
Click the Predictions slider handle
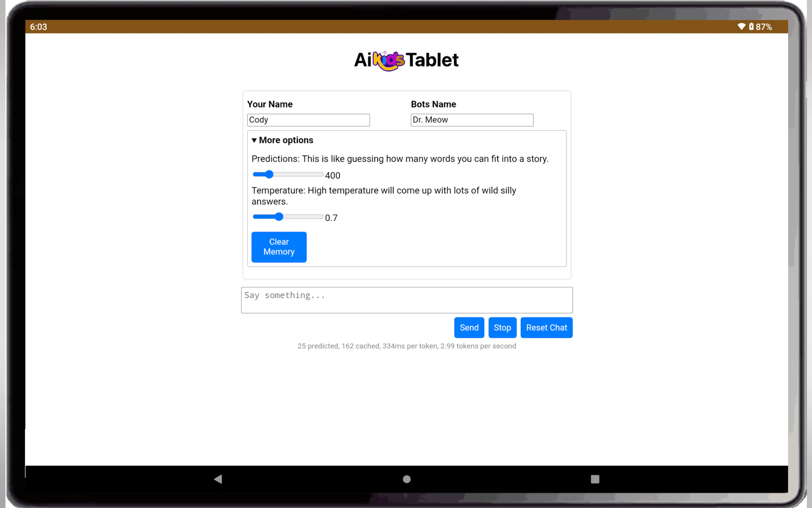pyautogui.click(x=269, y=174)
